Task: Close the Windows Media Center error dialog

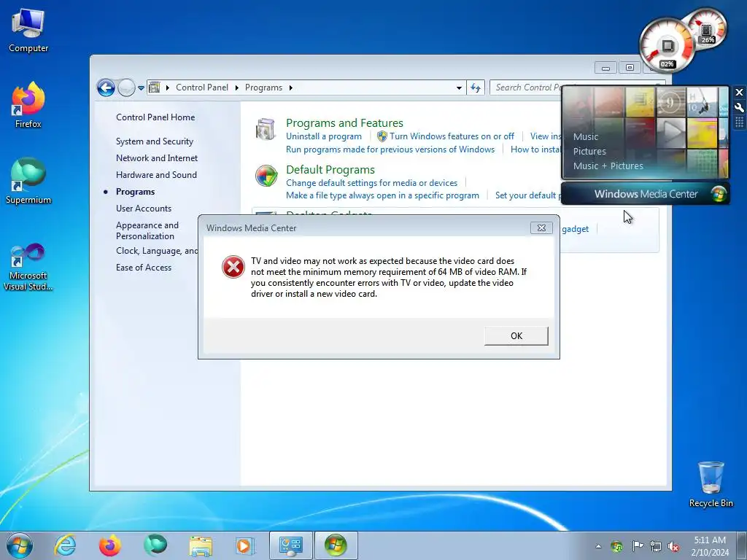Action: (541, 228)
